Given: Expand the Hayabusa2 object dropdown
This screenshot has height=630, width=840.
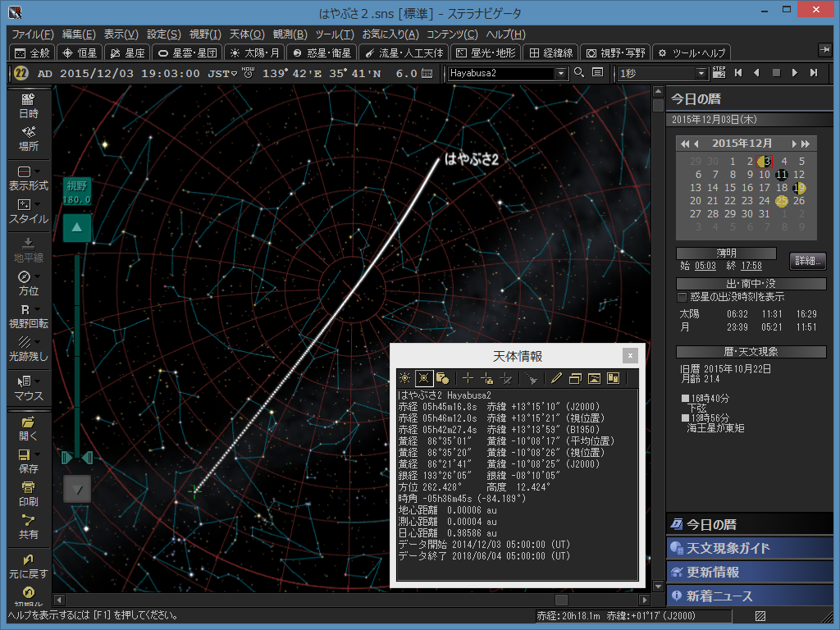Looking at the screenshot, I should (561, 74).
